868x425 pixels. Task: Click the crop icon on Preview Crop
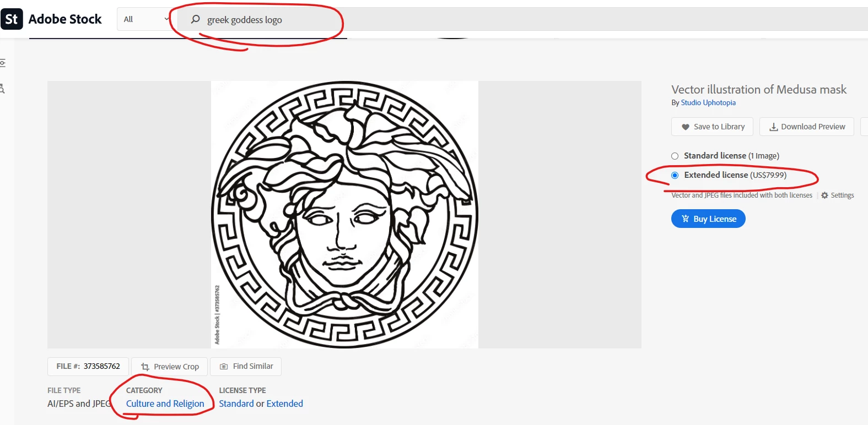click(145, 367)
